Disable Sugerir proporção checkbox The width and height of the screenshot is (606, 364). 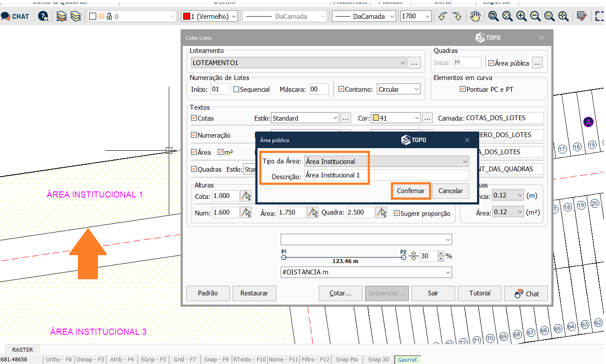tap(397, 213)
